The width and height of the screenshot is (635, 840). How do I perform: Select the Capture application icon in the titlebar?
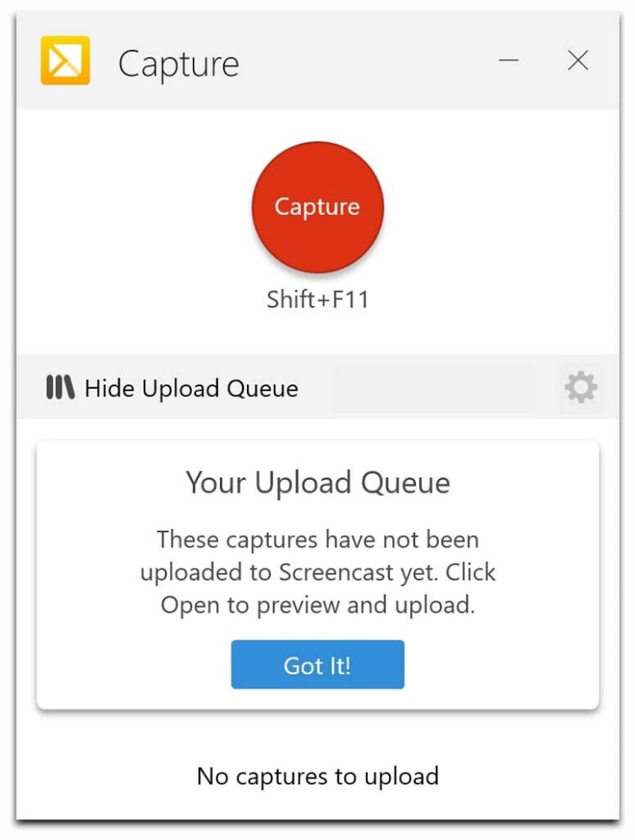pyautogui.click(x=66, y=61)
